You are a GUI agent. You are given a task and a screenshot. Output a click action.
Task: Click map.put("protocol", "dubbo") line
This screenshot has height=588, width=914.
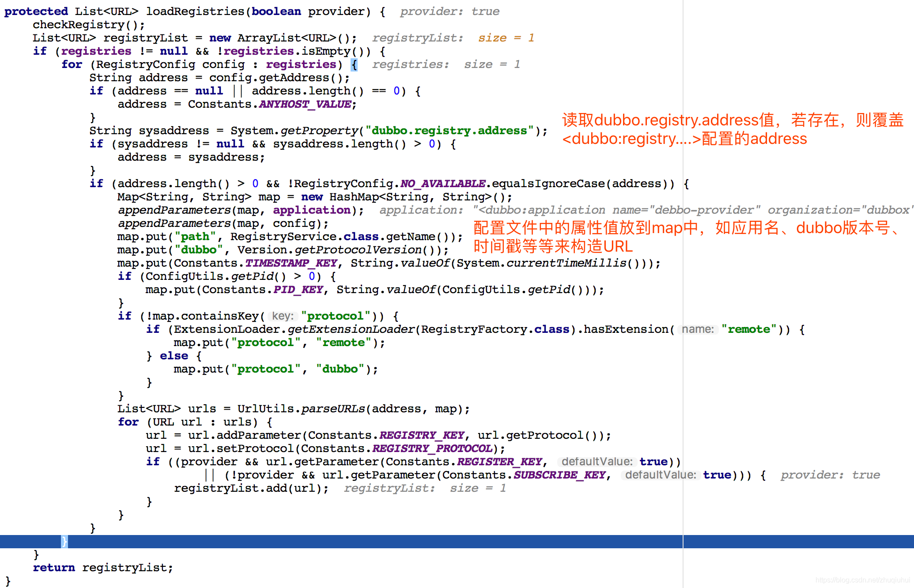click(x=276, y=369)
